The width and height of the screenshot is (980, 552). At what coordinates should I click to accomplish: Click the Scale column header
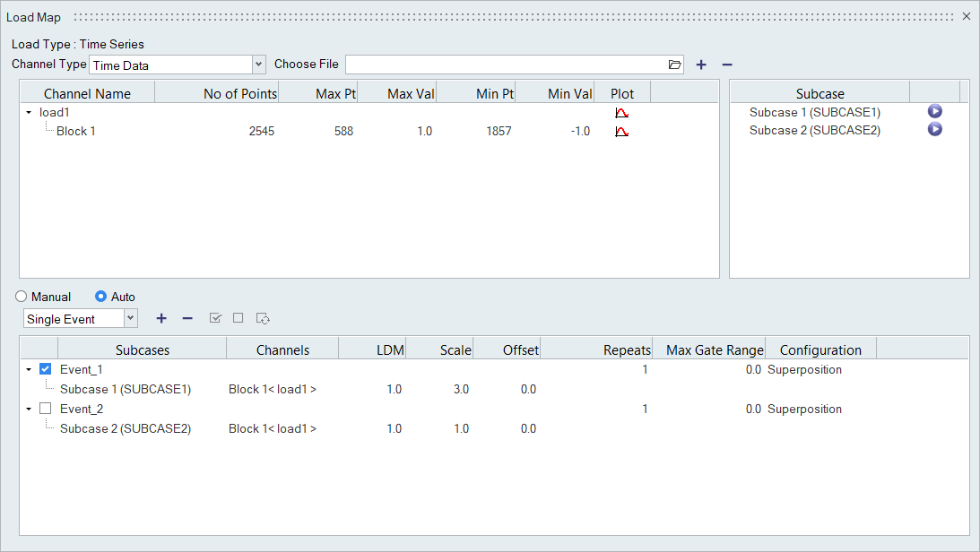[x=455, y=349]
